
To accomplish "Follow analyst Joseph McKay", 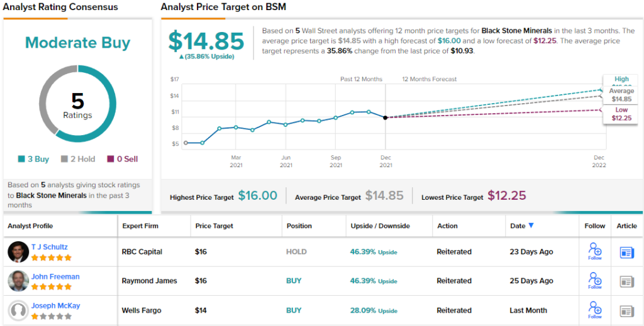I will pos(594,310).
